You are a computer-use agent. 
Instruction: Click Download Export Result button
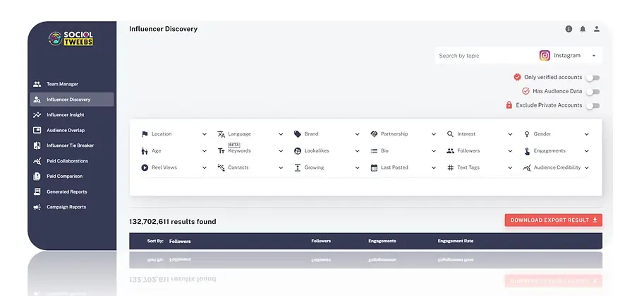[553, 220]
